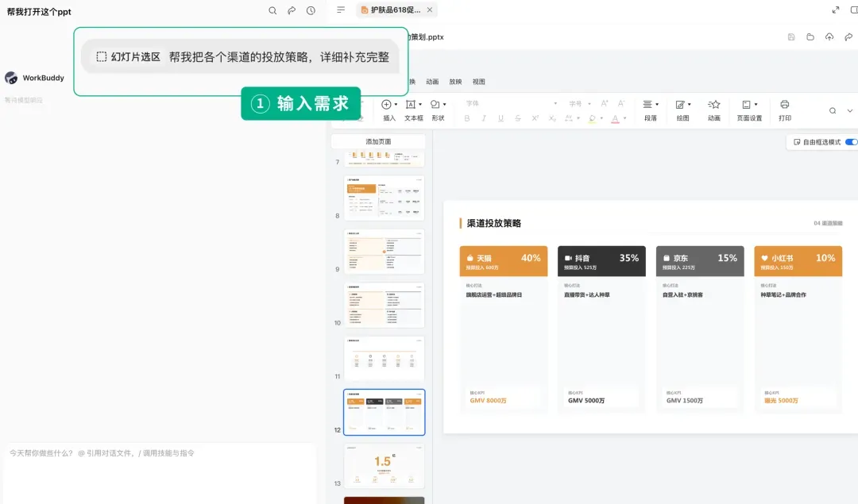Click the 添加页面 button

(378, 141)
